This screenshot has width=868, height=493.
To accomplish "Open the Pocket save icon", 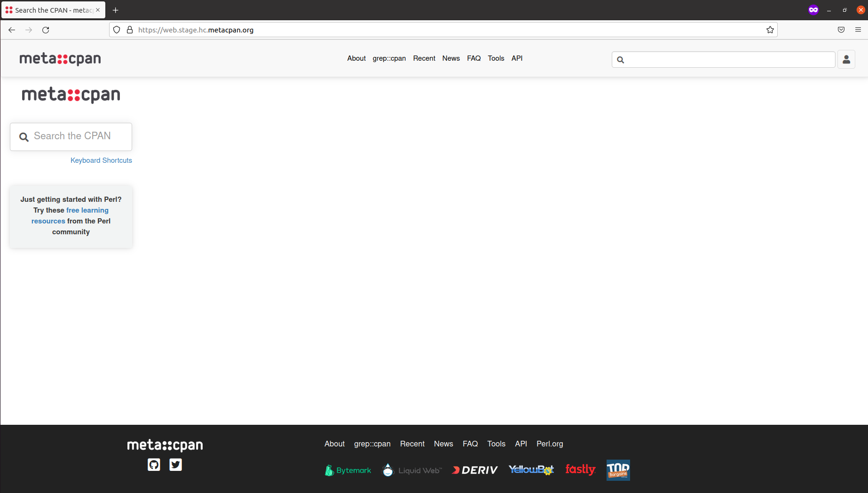I will pyautogui.click(x=841, y=30).
